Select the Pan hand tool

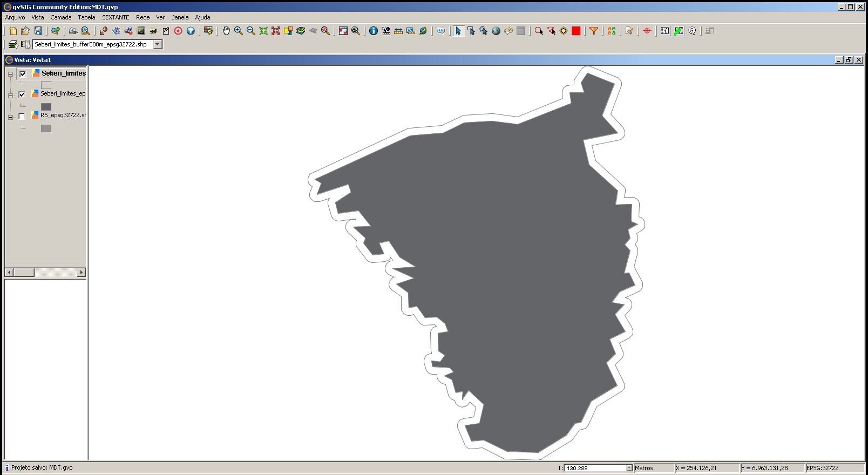(x=226, y=31)
